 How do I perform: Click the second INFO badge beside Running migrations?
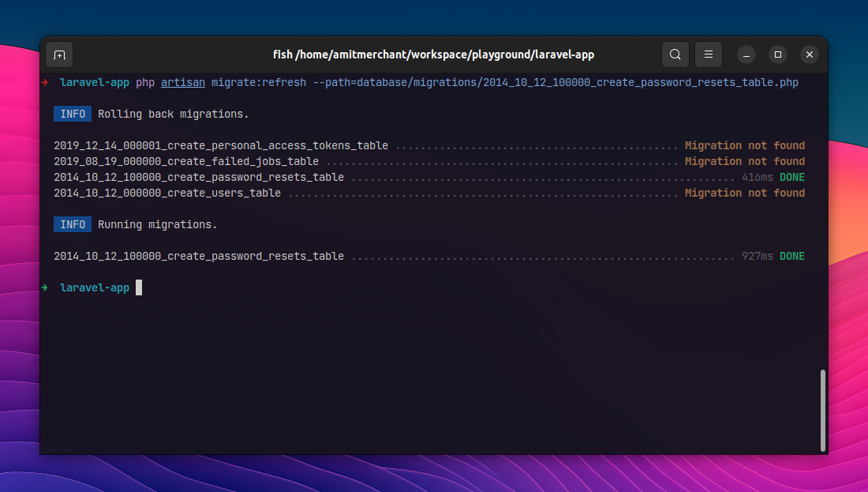(73, 224)
